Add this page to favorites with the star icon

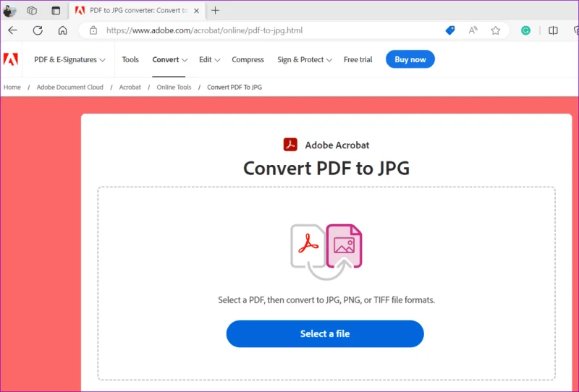[x=496, y=30]
